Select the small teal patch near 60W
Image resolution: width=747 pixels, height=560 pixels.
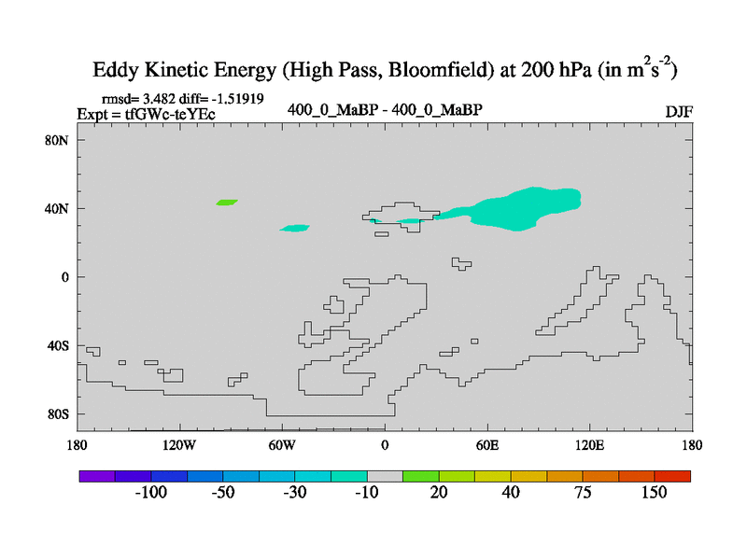click(294, 228)
